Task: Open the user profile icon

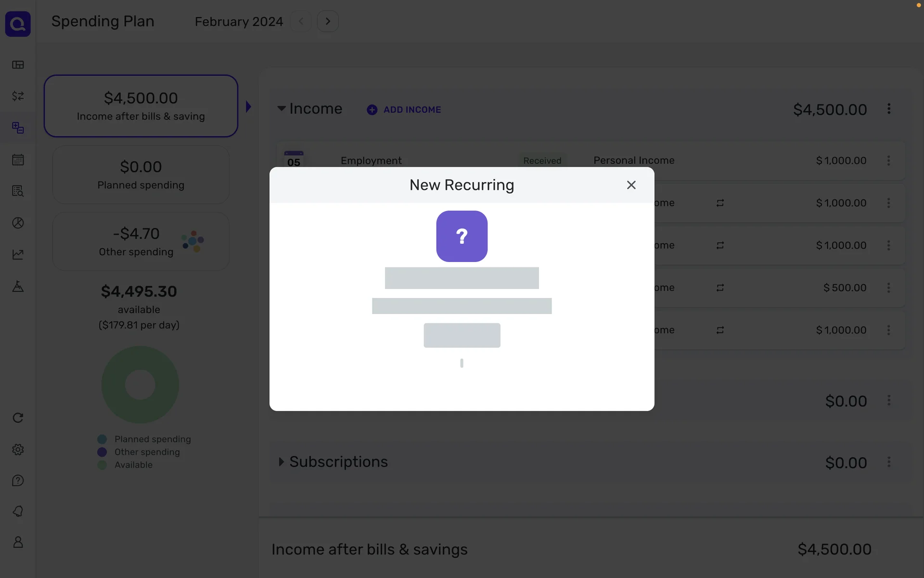Action: click(x=18, y=542)
